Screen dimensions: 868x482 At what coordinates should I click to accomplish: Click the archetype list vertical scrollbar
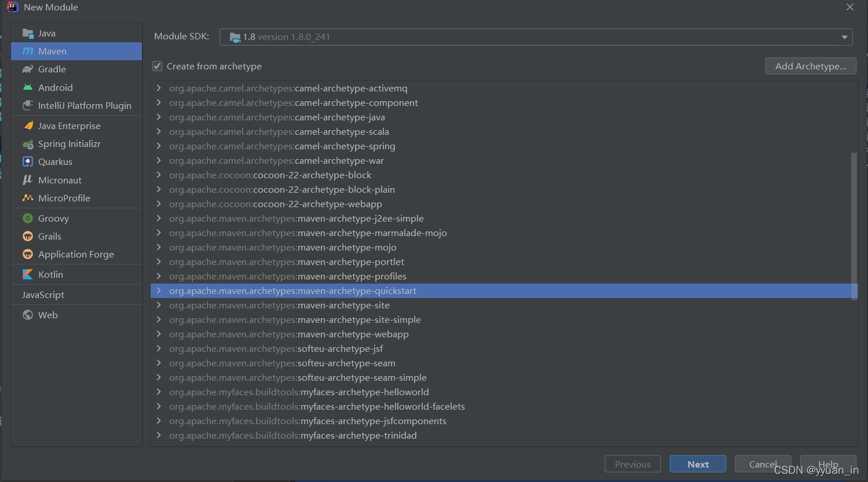coord(854,226)
